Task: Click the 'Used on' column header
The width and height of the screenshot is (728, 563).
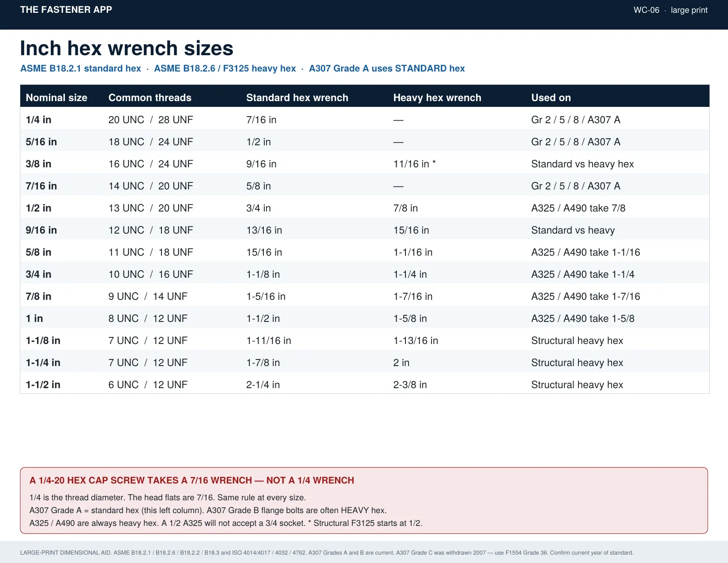Action: pos(551,98)
